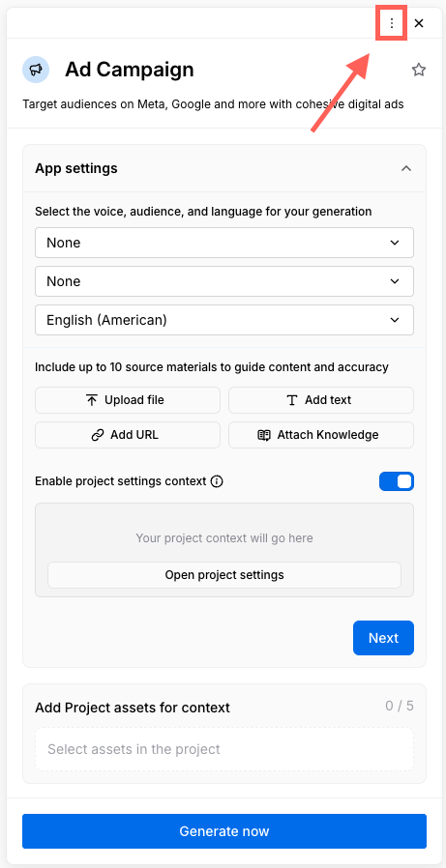Click the Add text button
446x868 pixels.
(321, 400)
